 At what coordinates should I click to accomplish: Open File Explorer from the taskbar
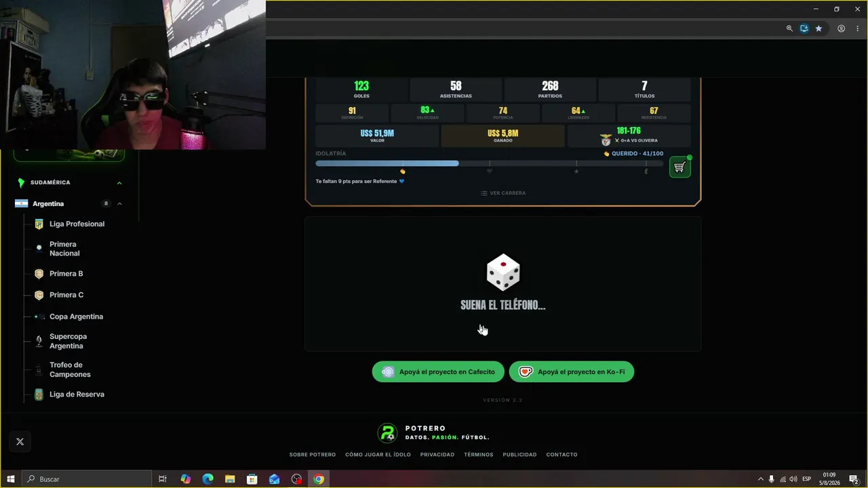[x=230, y=479]
